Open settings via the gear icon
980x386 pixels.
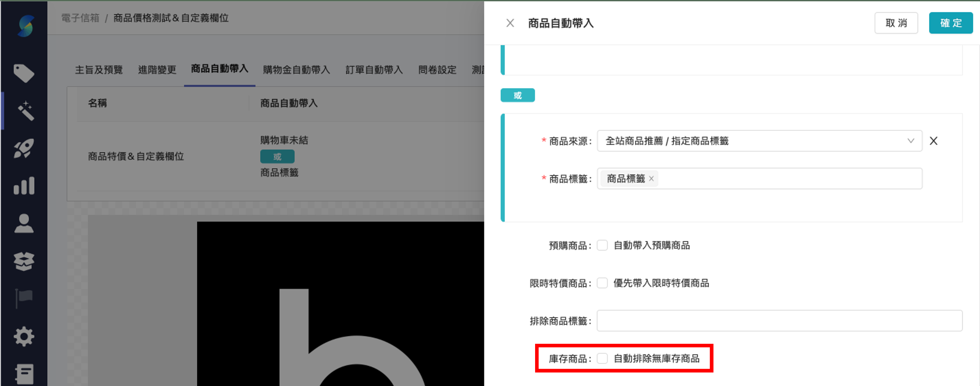[x=24, y=336]
